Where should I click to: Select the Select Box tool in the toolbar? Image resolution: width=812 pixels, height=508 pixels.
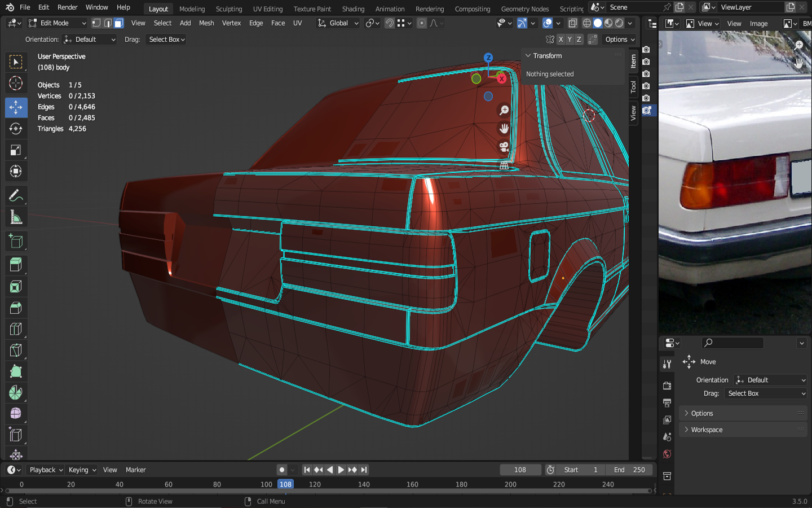point(16,62)
